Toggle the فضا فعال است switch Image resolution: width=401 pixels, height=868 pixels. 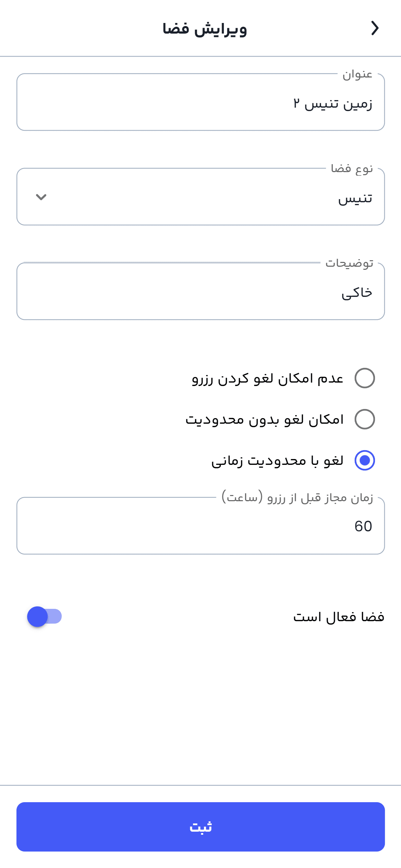(44, 616)
